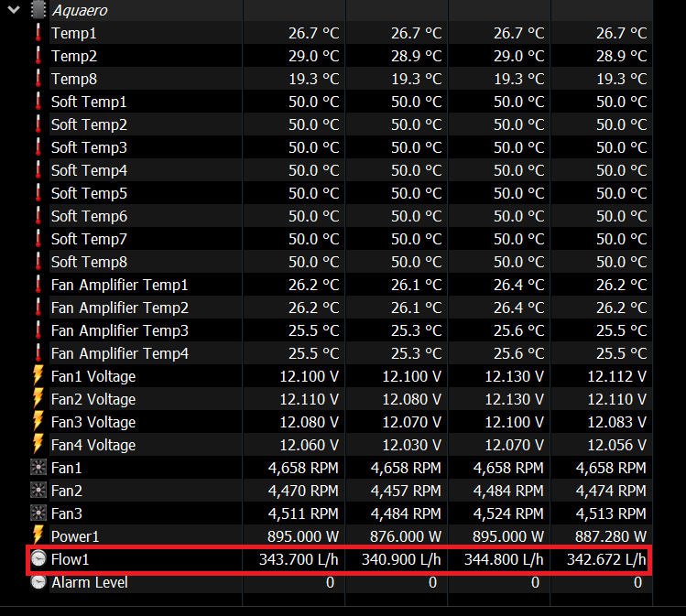Select the Fan2 RPM row label
Image resolution: width=686 pixels, height=616 pixels.
pyautogui.click(x=67, y=491)
